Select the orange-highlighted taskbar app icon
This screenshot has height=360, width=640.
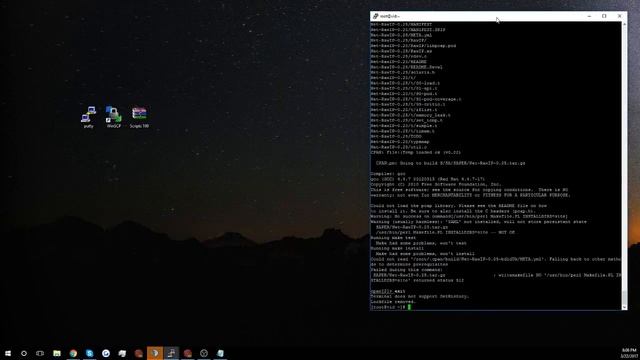(155, 353)
